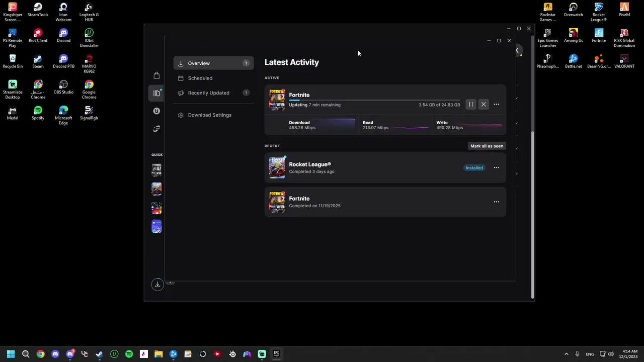Open IObit Uninstaller desktop shortcut

tap(89, 38)
